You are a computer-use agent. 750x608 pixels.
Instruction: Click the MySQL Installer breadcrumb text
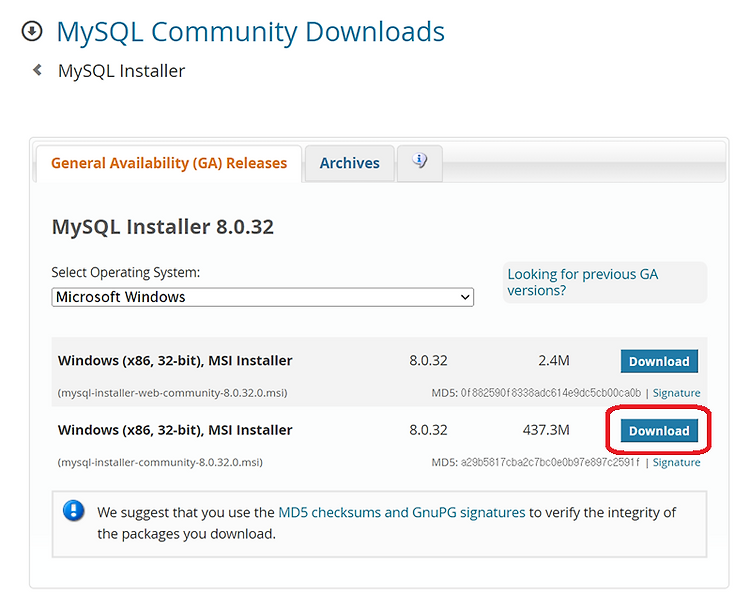pyautogui.click(x=121, y=71)
